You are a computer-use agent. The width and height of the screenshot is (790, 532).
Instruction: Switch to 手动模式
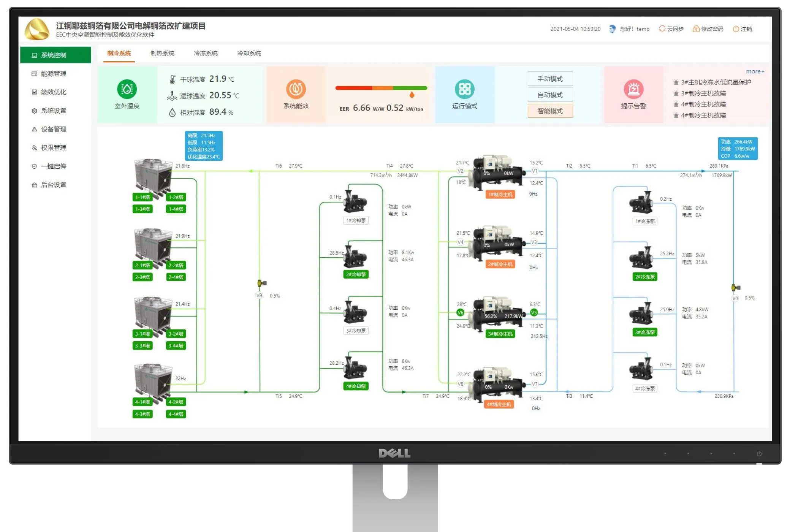pos(550,79)
